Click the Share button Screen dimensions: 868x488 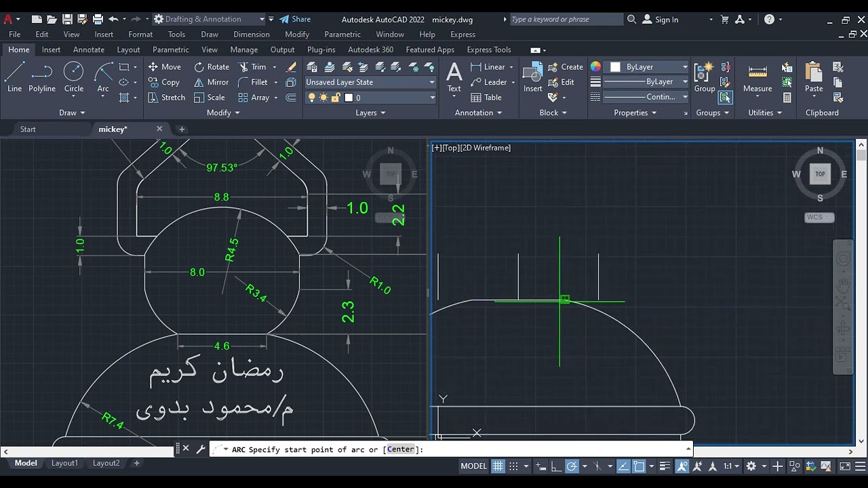pos(295,19)
